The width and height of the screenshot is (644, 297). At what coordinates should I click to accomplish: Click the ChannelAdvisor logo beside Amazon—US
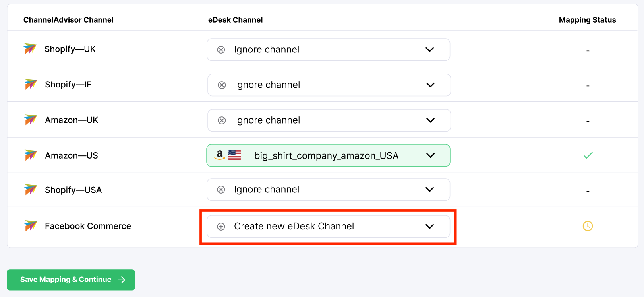pyautogui.click(x=30, y=155)
